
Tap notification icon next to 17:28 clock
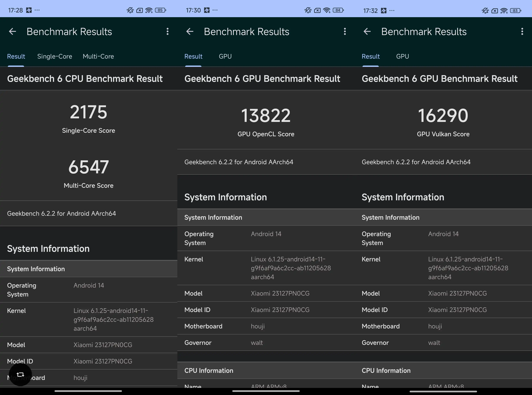(x=29, y=10)
